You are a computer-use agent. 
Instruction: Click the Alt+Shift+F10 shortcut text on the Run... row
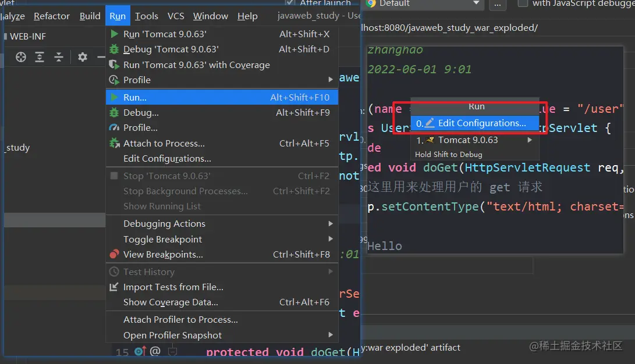point(300,98)
